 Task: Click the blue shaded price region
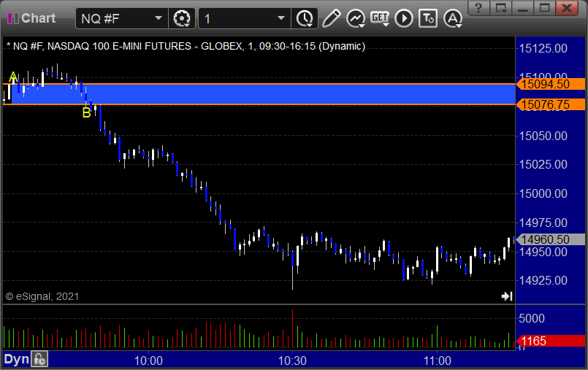tap(262, 94)
